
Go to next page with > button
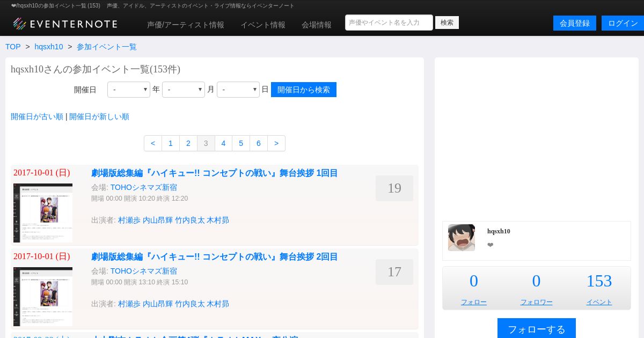276,143
